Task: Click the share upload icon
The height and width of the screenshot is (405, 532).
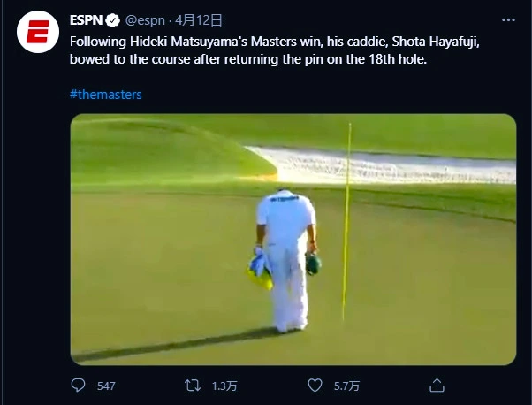Action: coord(436,386)
